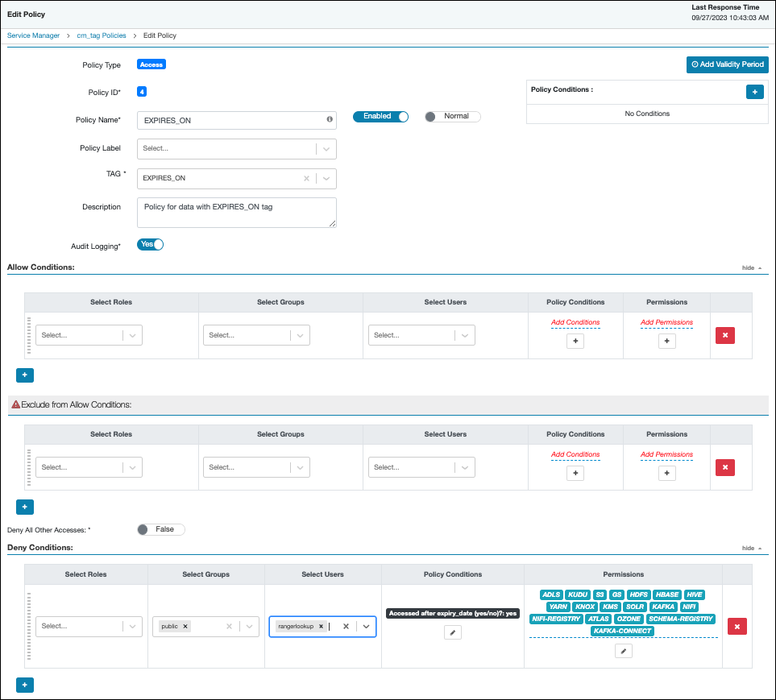The height and width of the screenshot is (700, 776).
Task: Toggle Audit Logging Yes switch
Action: tap(150, 244)
